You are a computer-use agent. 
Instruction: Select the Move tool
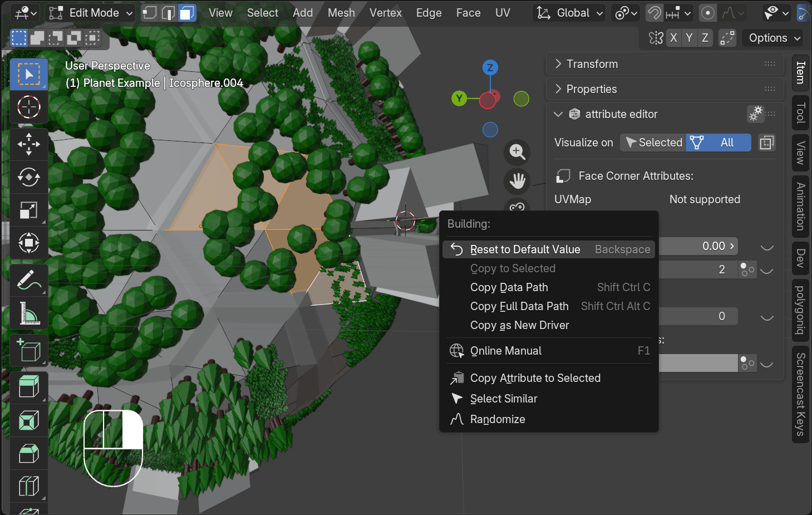point(29,145)
